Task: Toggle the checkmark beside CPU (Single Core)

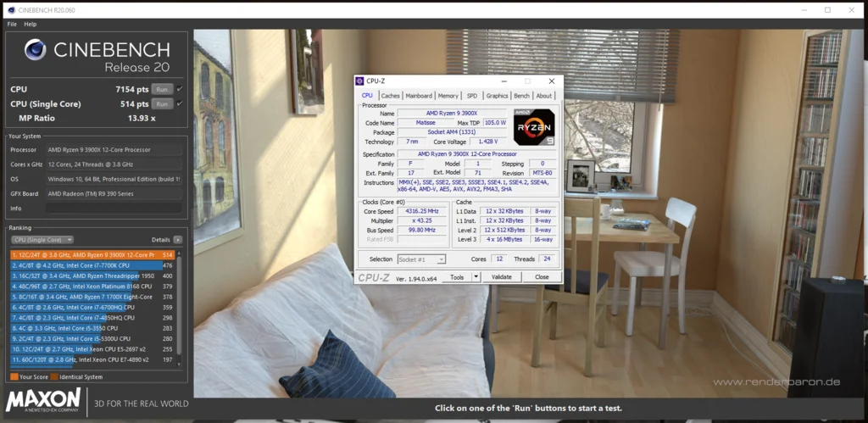Action: (180, 103)
